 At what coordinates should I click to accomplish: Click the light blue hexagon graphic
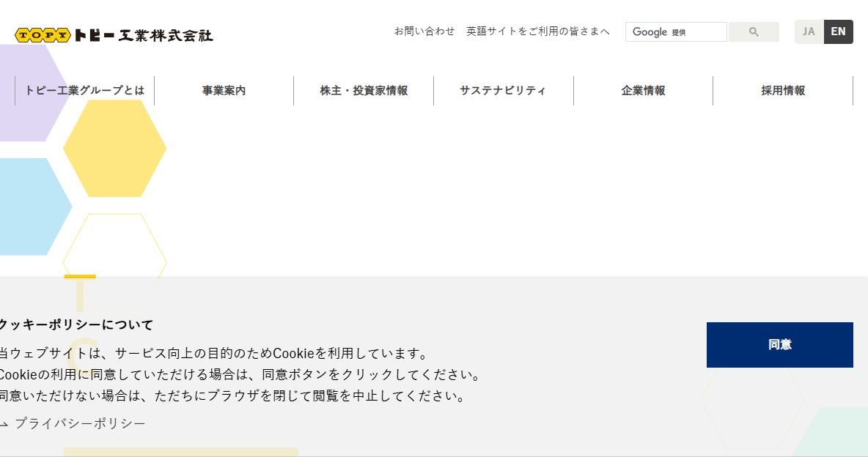pyautogui.click(x=35, y=207)
